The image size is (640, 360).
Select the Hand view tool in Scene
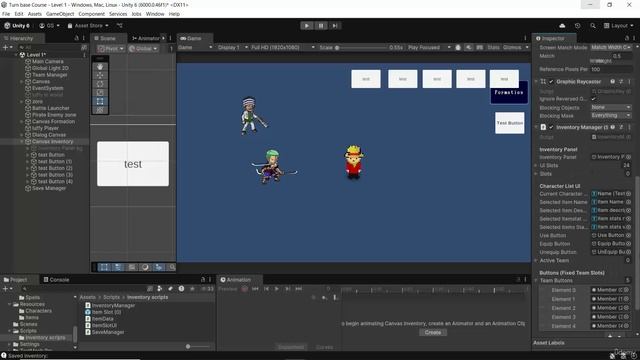(x=100, y=67)
